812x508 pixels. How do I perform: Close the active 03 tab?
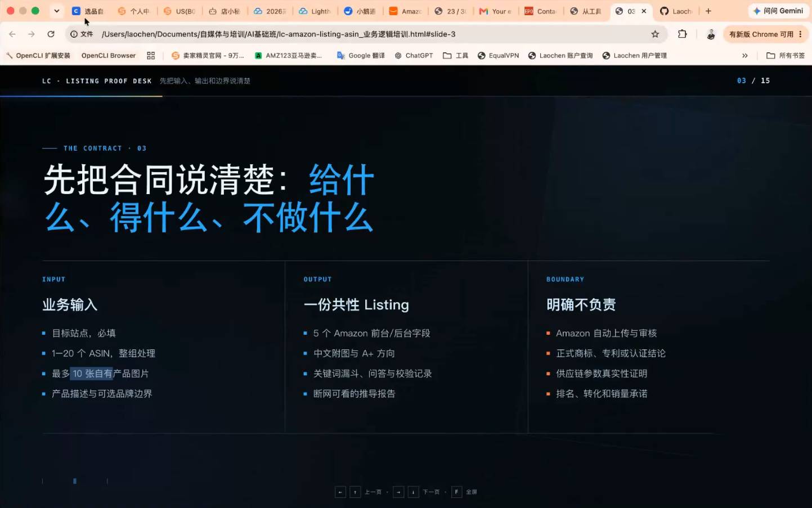[x=644, y=11]
